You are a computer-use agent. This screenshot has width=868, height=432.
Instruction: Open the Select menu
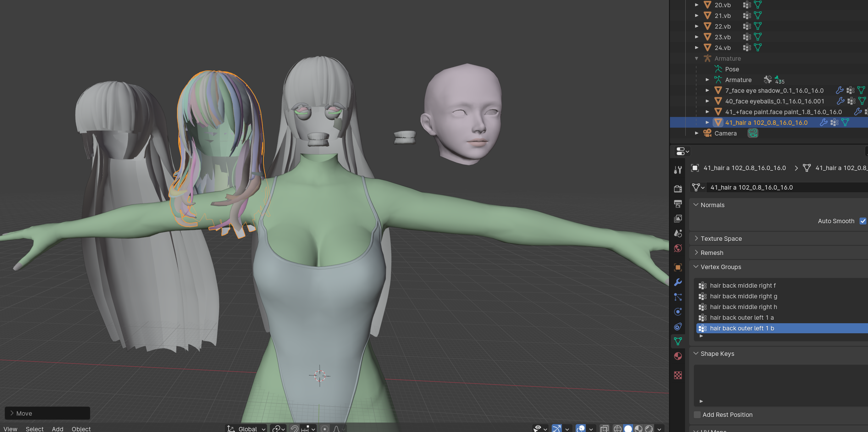coord(34,428)
